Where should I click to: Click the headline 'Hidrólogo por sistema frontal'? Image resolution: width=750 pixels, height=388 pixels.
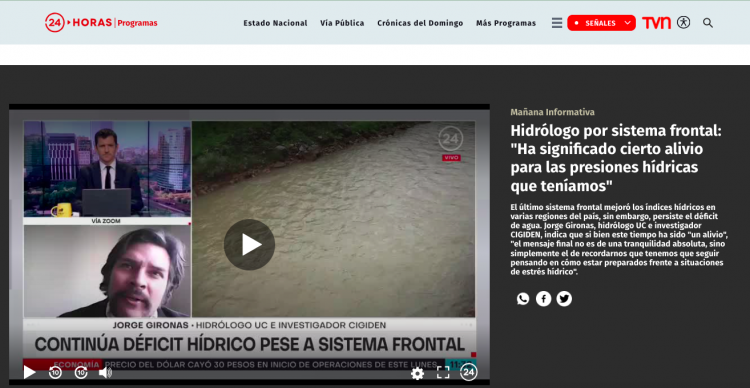pos(616,158)
